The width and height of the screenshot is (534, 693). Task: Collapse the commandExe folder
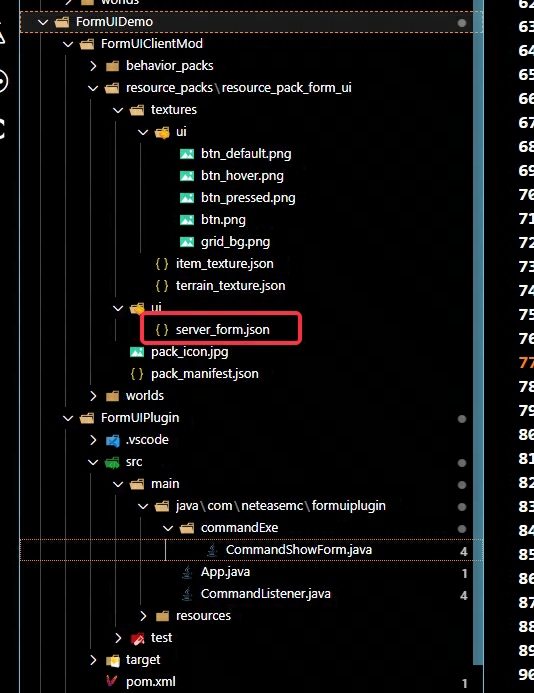168,528
